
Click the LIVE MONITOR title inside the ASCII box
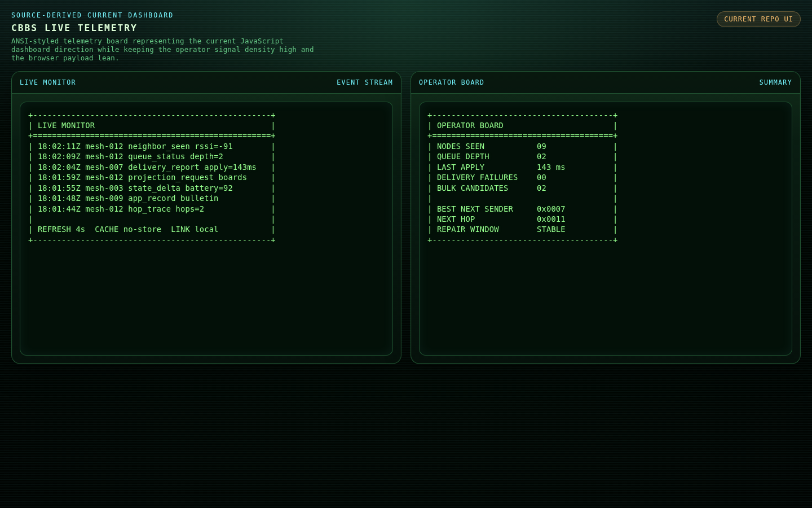point(66,125)
